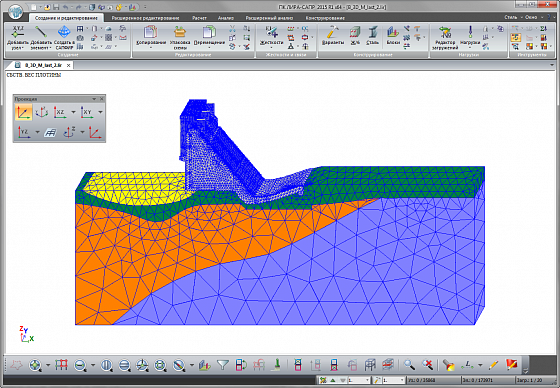Expand the XY projection dropdown arrow

100,112
